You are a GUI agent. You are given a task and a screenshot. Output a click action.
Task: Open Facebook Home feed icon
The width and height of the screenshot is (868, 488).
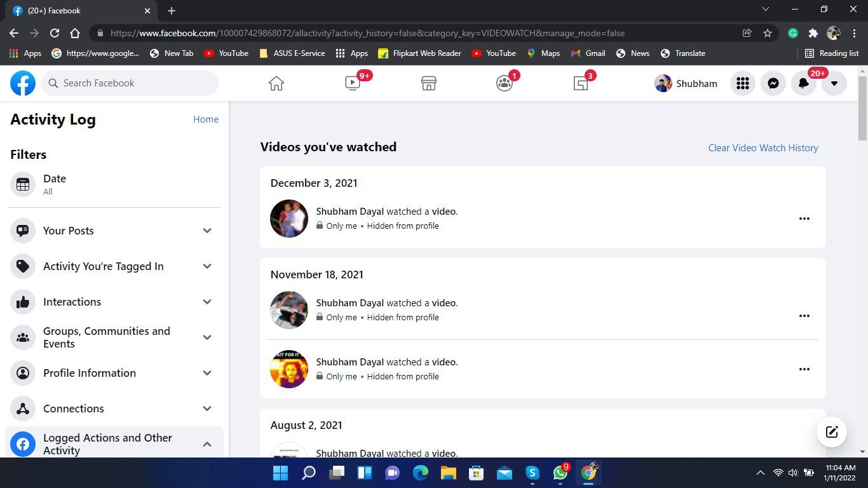[x=276, y=83]
